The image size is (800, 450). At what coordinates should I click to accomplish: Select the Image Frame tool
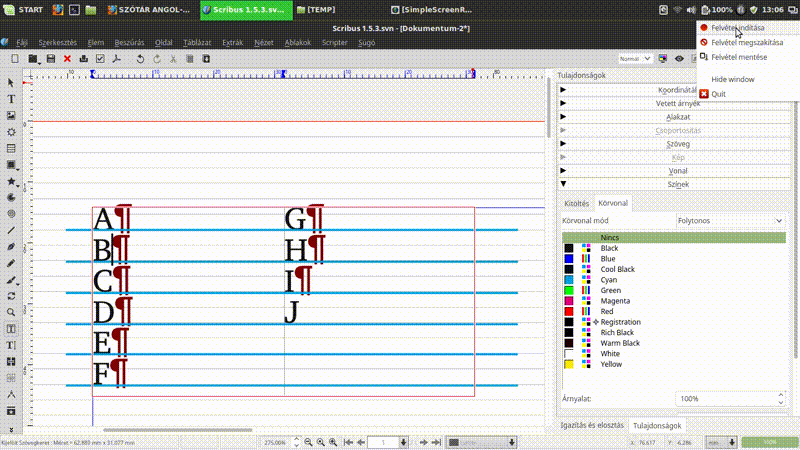tap(11, 115)
